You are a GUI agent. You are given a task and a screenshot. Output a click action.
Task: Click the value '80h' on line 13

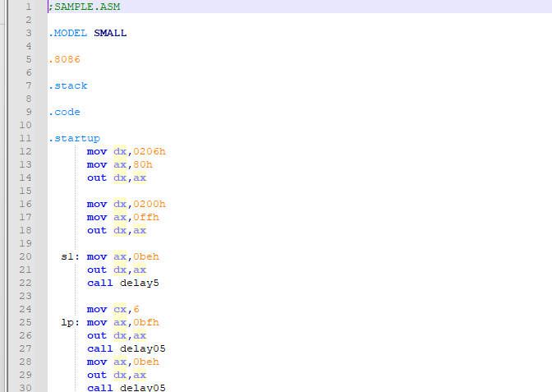point(143,165)
